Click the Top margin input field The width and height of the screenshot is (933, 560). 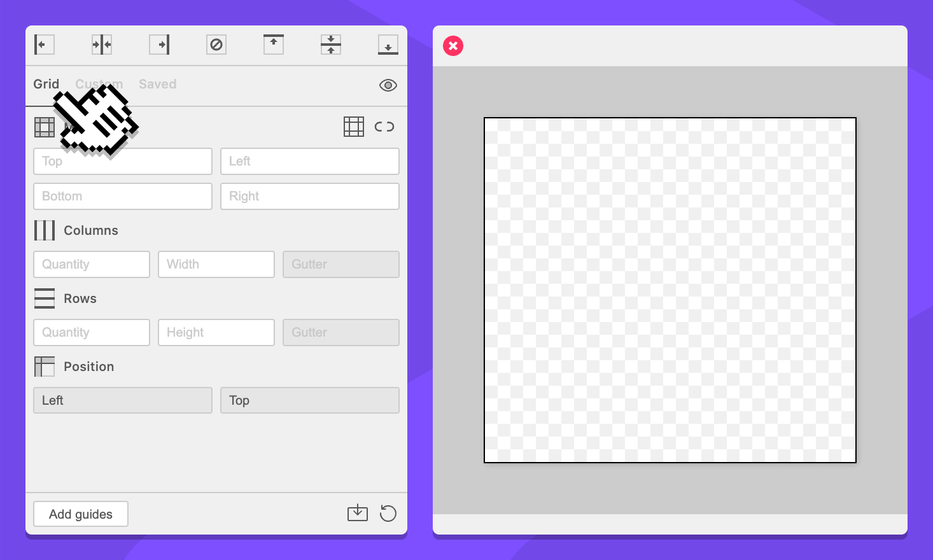tap(123, 162)
